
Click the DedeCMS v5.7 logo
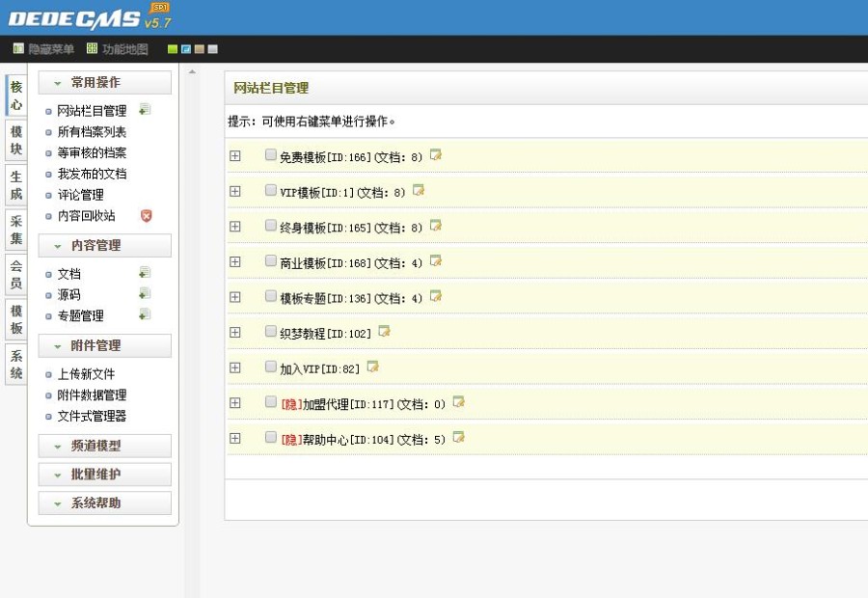click(90, 17)
